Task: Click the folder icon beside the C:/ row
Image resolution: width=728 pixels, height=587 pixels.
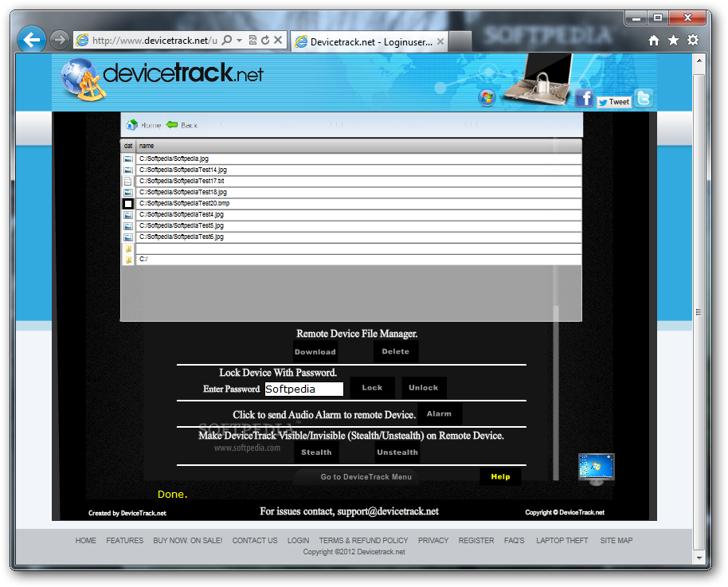Action: pyautogui.click(x=128, y=260)
